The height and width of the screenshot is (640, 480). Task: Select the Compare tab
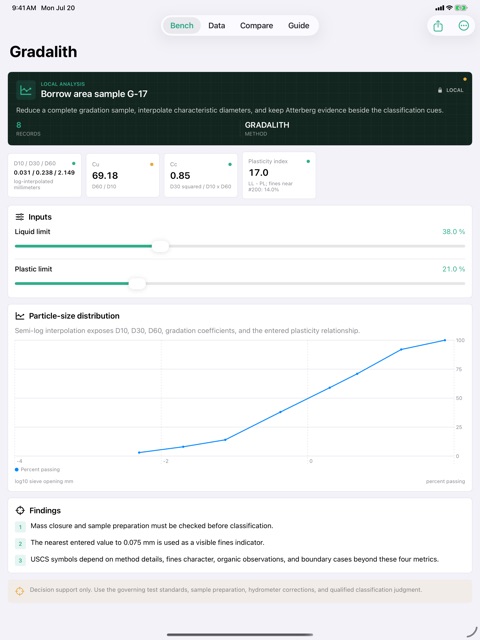[x=256, y=26]
